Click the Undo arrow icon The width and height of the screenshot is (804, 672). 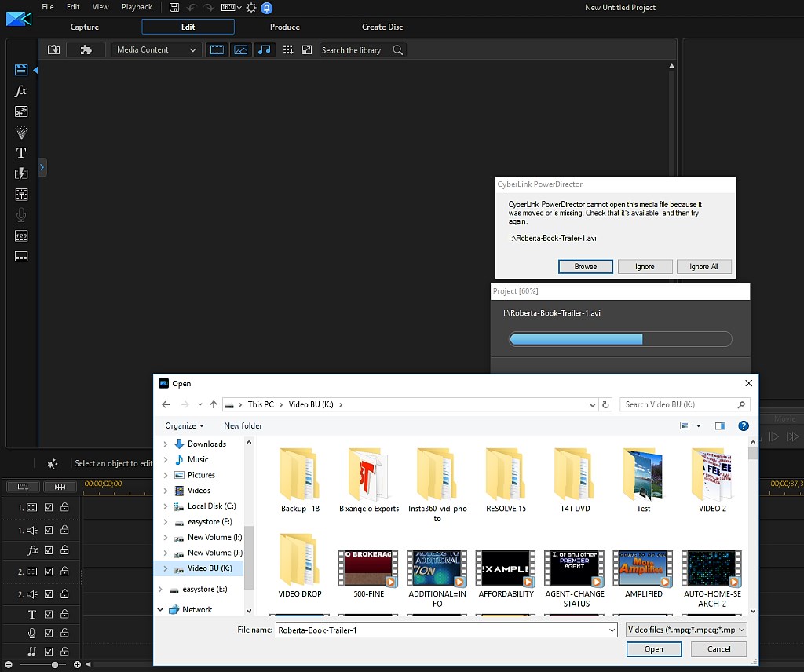click(192, 7)
